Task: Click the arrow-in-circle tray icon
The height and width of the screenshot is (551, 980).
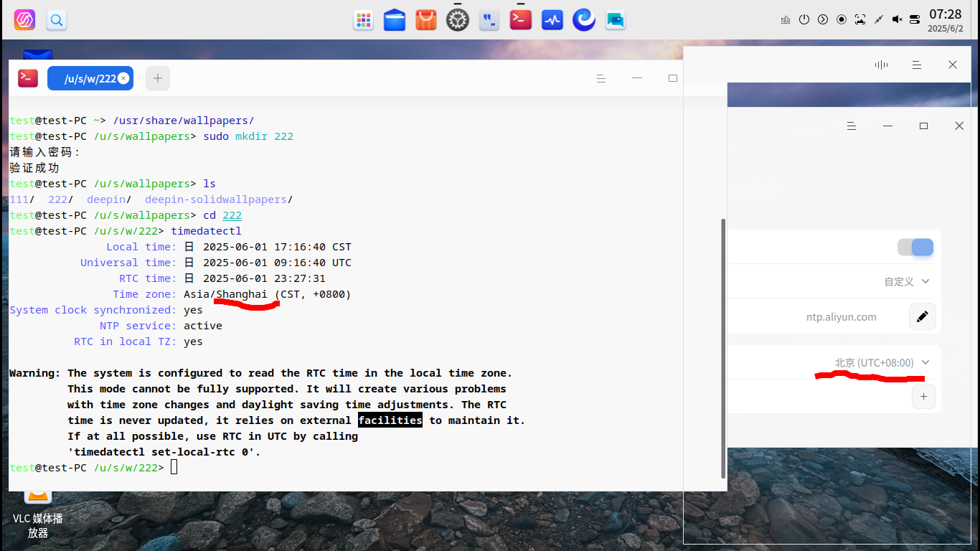Action: 823,20
